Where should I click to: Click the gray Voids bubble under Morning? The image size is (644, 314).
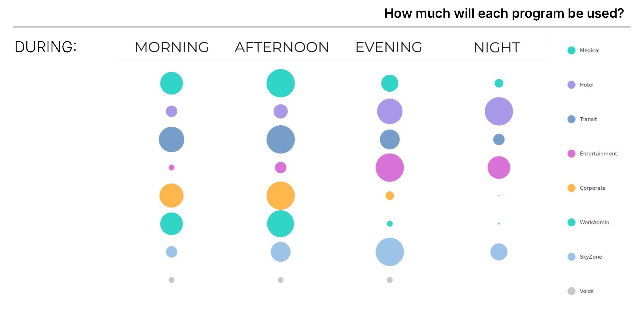[x=171, y=280]
